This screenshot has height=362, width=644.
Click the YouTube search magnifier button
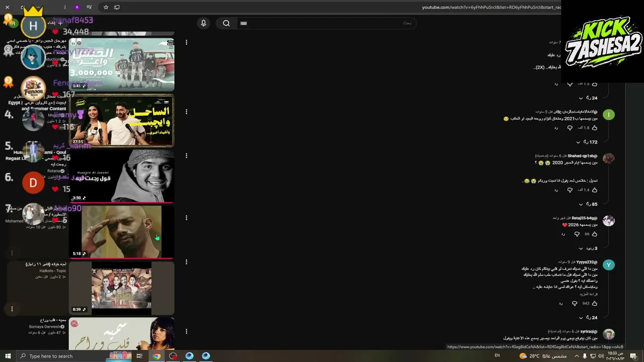click(226, 23)
